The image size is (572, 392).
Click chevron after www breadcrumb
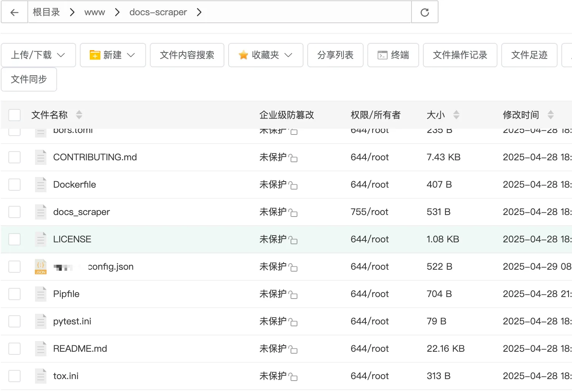click(117, 12)
